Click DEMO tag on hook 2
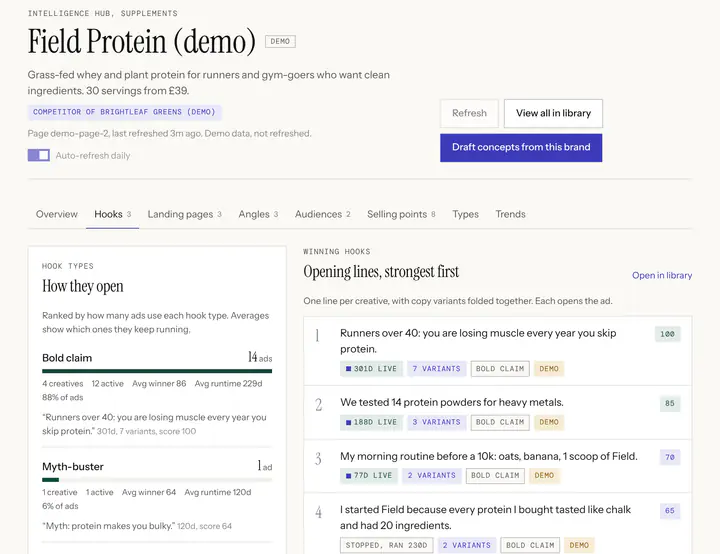 pos(549,422)
